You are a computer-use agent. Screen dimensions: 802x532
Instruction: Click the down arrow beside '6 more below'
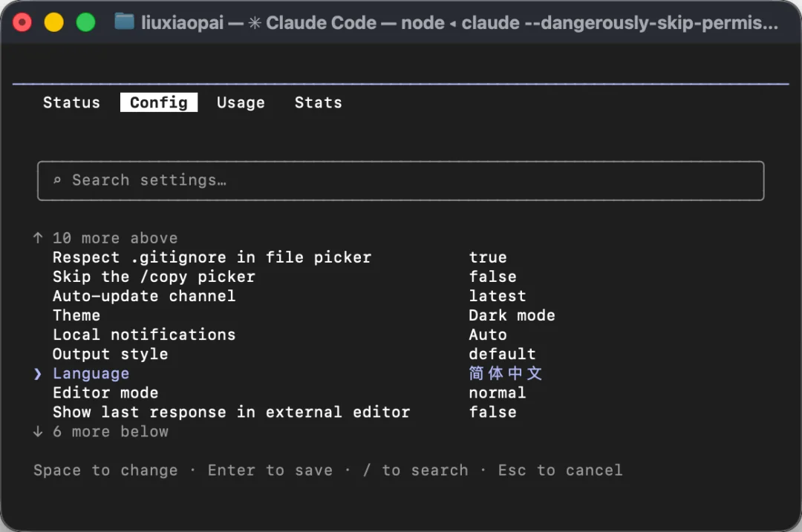tap(38, 431)
